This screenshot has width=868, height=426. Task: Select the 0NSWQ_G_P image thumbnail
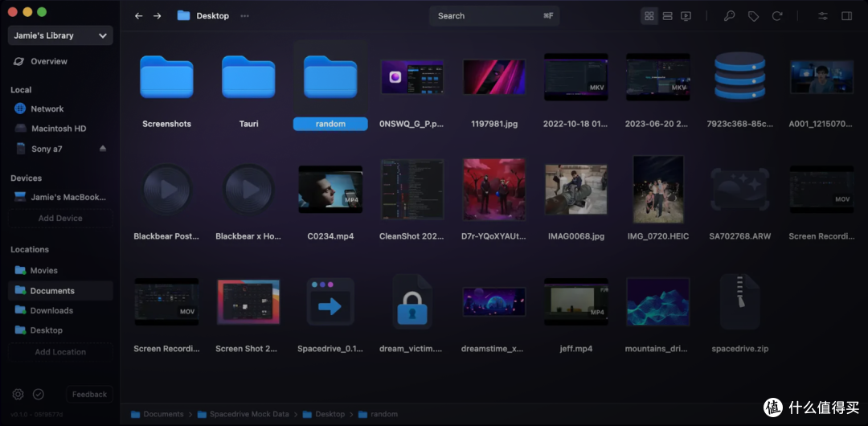coord(412,77)
